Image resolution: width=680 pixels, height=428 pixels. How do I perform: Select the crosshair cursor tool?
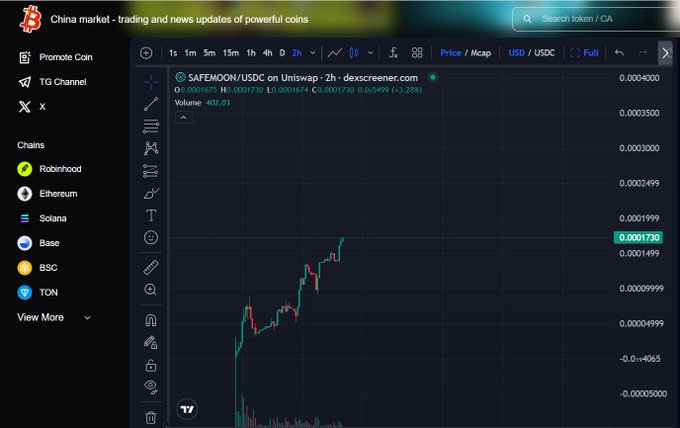[151, 82]
